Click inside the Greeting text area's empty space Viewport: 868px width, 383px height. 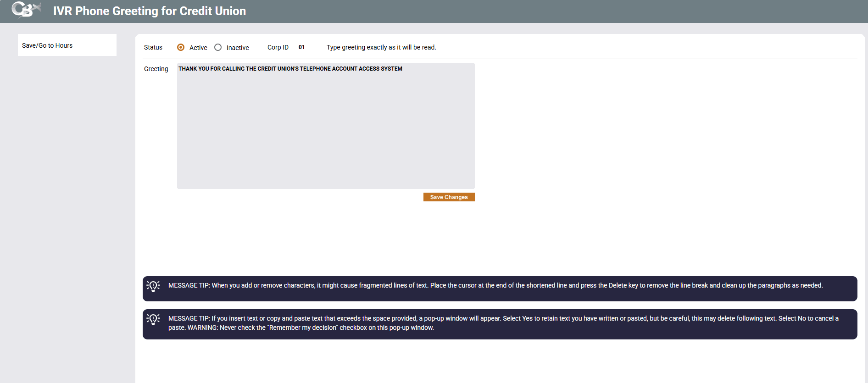click(x=326, y=133)
